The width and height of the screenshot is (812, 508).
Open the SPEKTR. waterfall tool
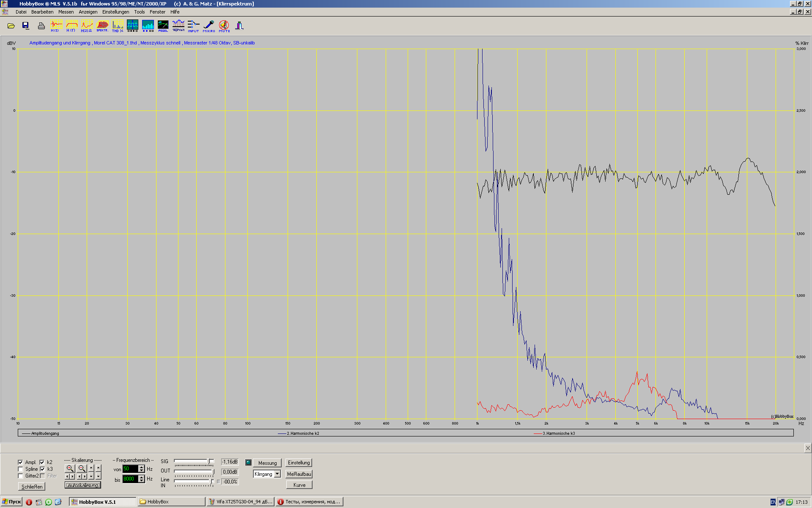point(102,26)
